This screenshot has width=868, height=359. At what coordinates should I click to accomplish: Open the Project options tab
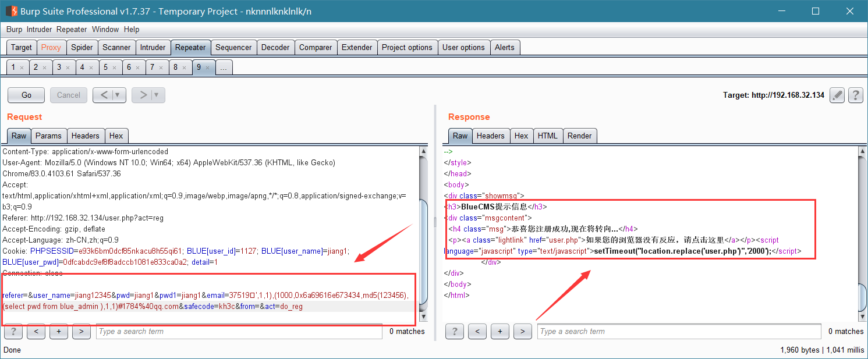point(407,48)
